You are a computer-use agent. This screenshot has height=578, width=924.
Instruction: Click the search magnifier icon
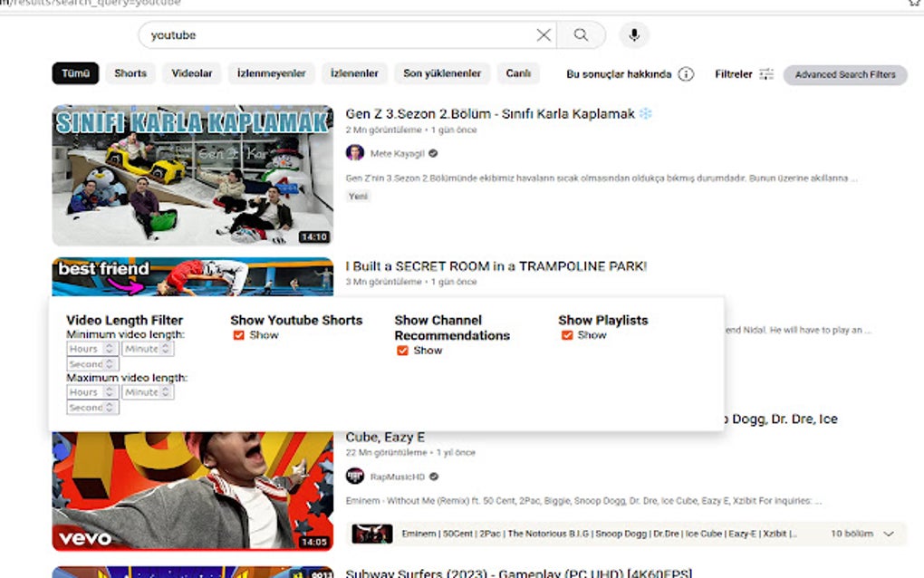pyautogui.click(x=582, y=35)
